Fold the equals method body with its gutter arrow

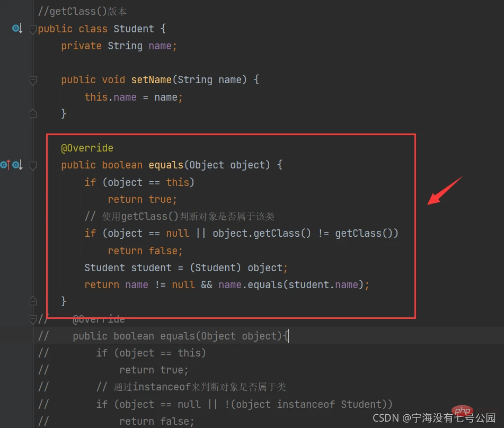[x=33, y=165]
